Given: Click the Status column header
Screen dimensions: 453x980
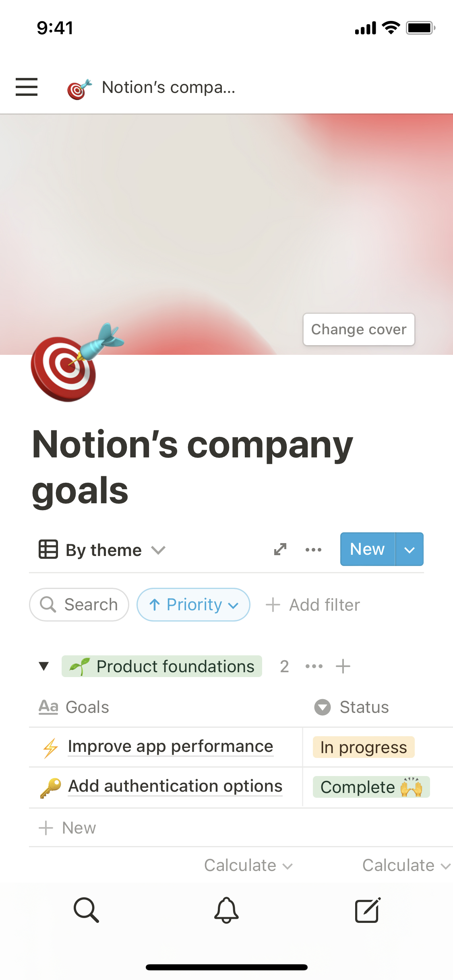Looking at the screenshot, I should (364, 707).
